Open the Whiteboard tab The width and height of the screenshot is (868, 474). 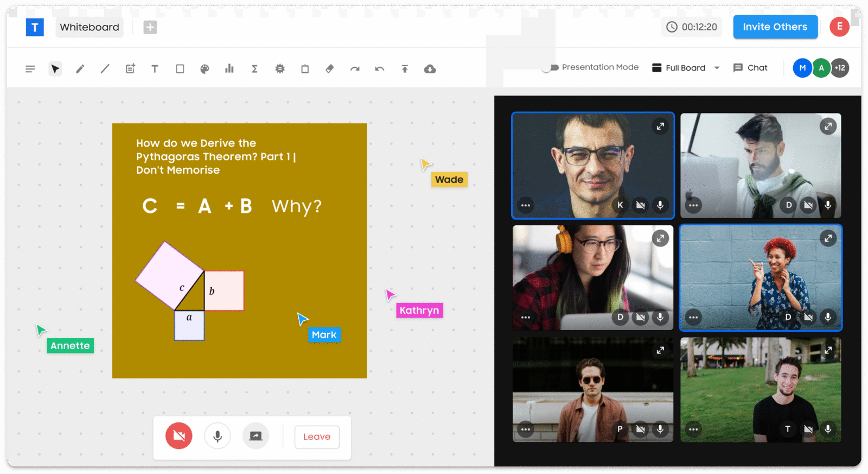(x=90, y=27)
